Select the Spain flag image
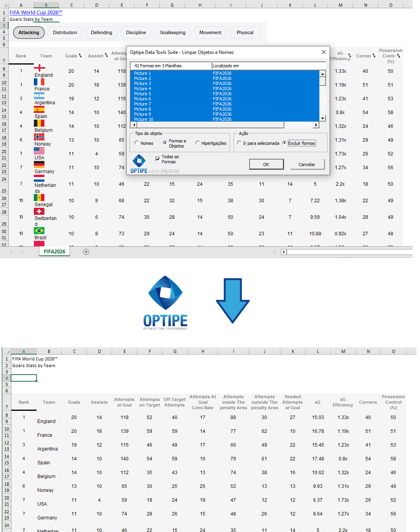The width and height of the screenshot is (420, 532). pos(39,109)
